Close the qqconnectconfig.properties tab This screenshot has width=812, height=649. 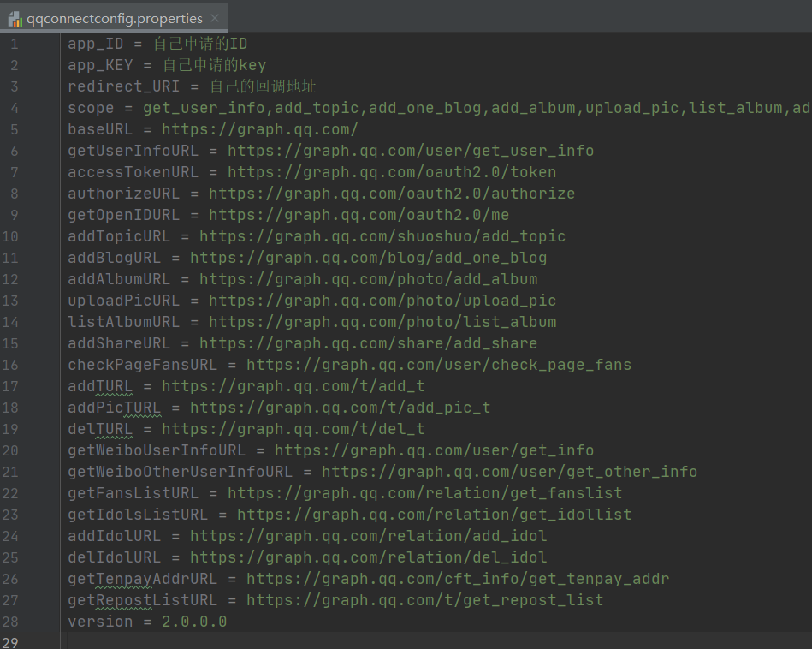tap(215, 19)
